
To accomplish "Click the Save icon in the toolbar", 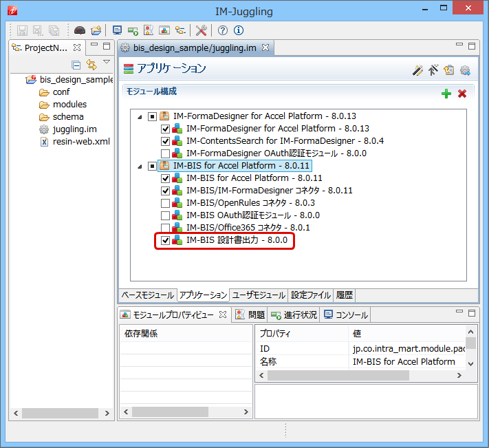I will coord(22,30).
